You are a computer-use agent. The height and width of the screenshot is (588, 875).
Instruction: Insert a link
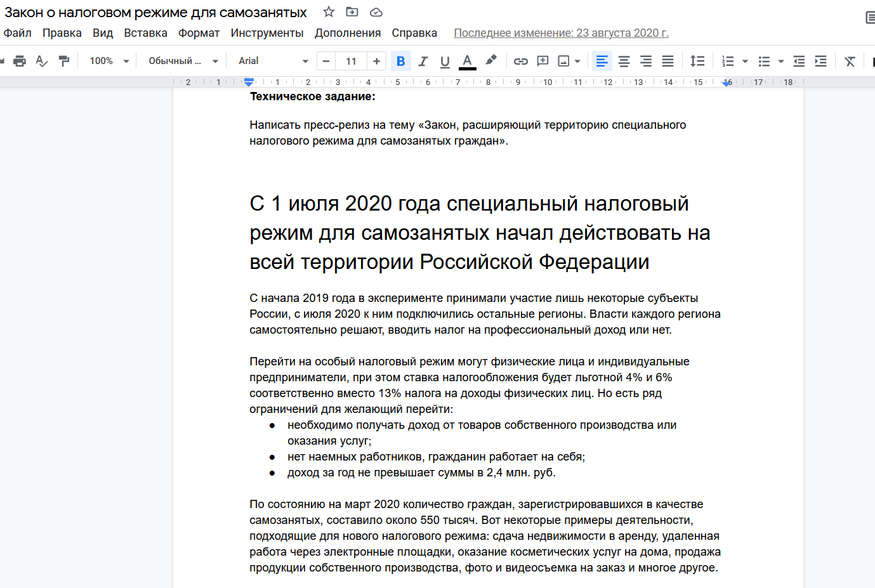click(x=520, y=61)
